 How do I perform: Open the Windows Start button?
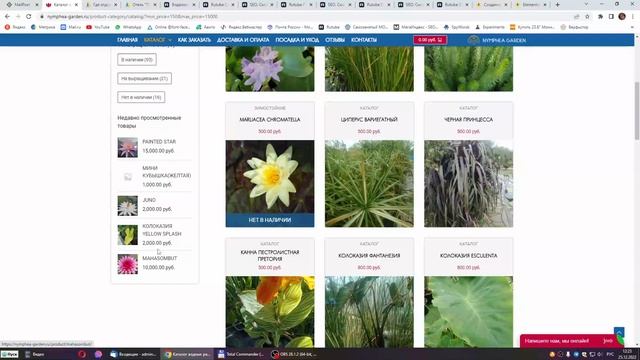click(x=10, y=354)
